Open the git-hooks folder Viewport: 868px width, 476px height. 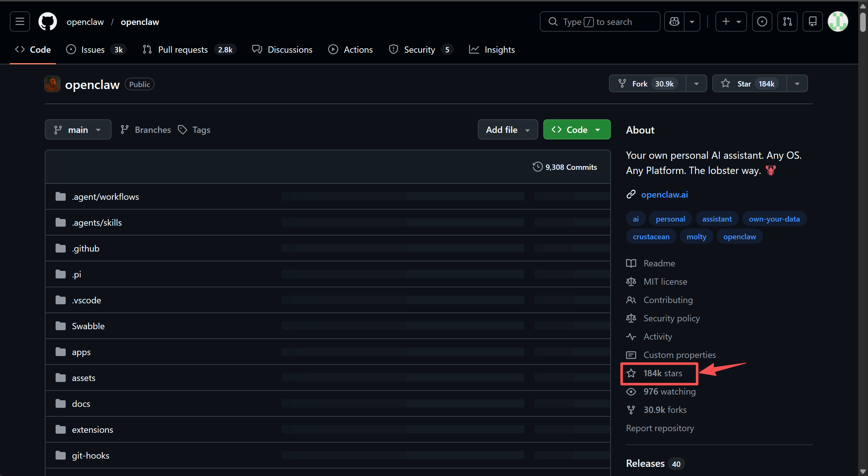click(91, 455)
